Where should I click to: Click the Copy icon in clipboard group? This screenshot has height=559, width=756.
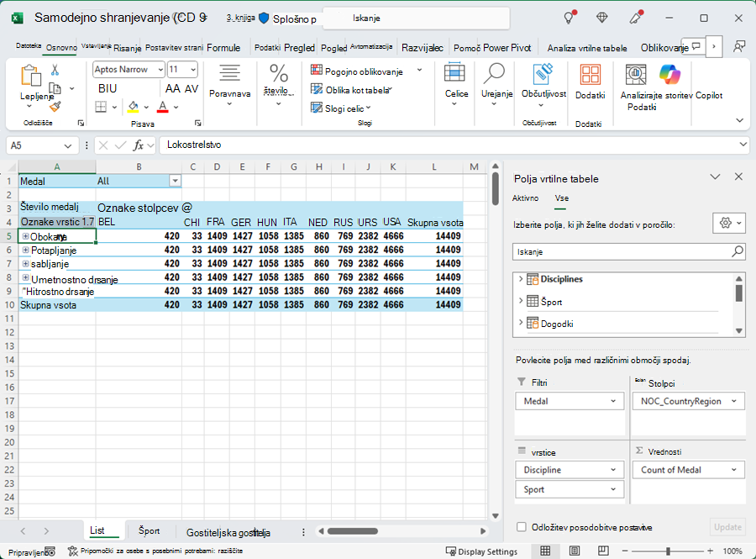55,88
